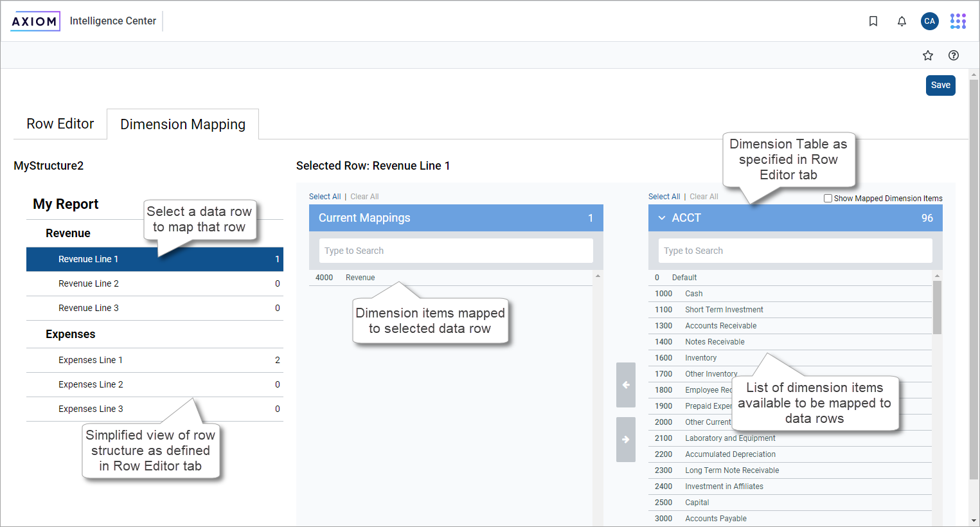Switch to the Row Editor tab
980x527 pixels.
coord(60,124)
